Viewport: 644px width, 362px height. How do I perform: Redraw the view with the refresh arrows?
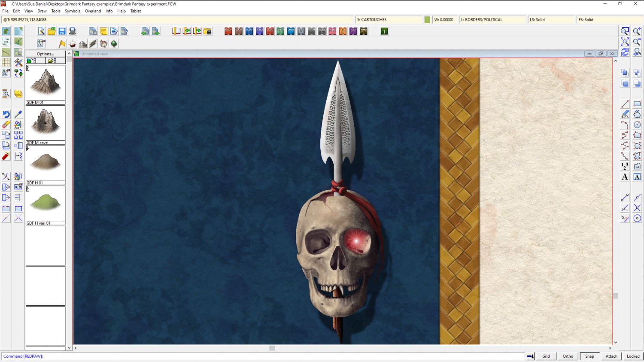(x=625, y=52)
